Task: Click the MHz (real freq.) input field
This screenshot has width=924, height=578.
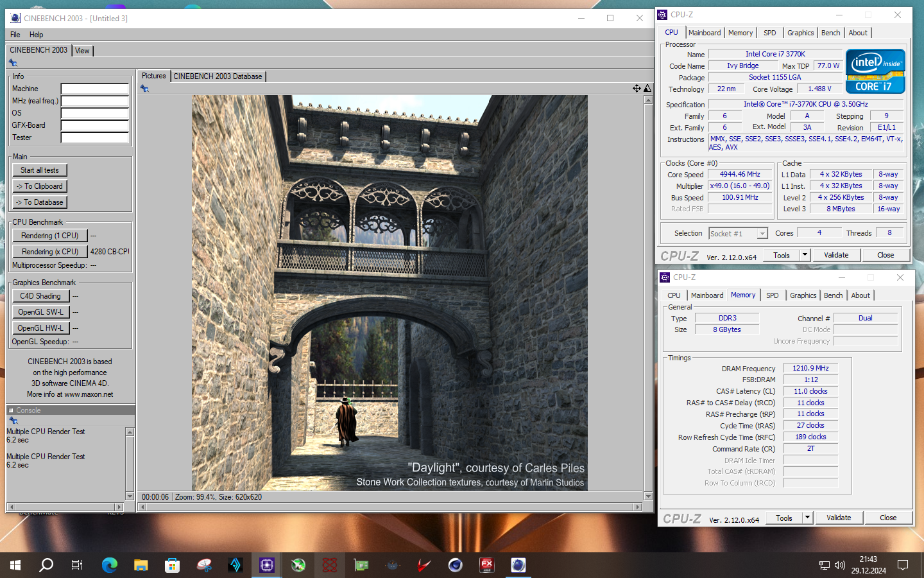Action: [x=95, y=101]
